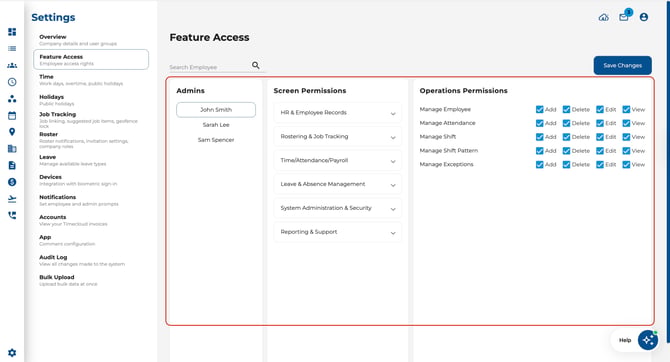Click the Manage Employee label
Image resolution: width=670 pixels, height=362 pixels.
445,109
